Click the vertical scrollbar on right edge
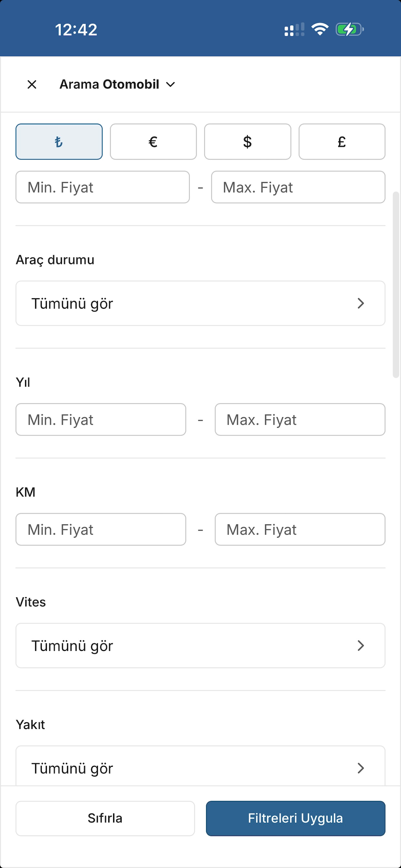This screenshot has width=401, height=868. (x=396, y=285)
